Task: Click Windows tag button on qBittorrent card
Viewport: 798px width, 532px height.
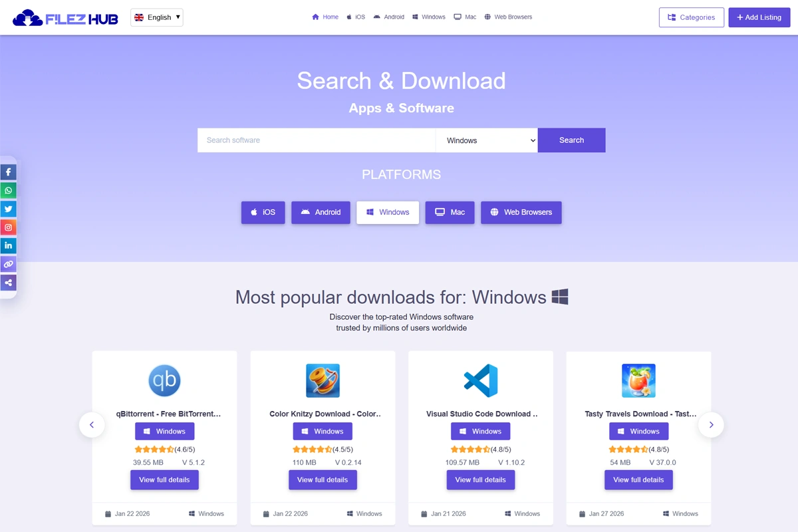Action: coord(165,431)
